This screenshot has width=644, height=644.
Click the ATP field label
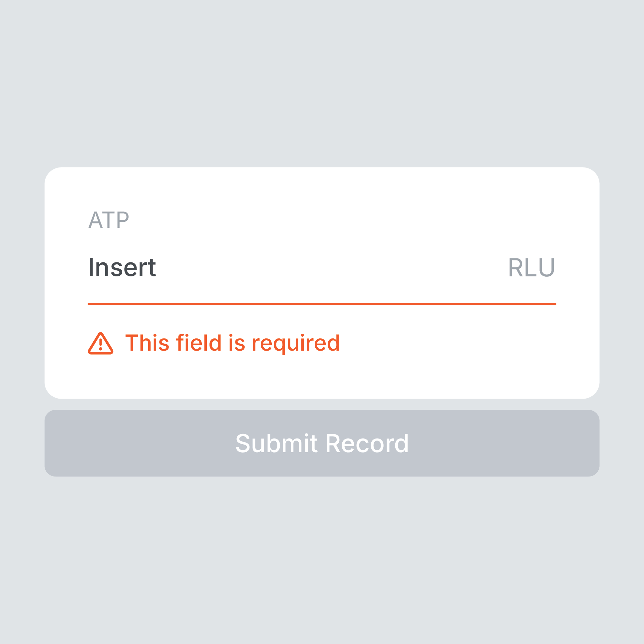click(109, 220)
